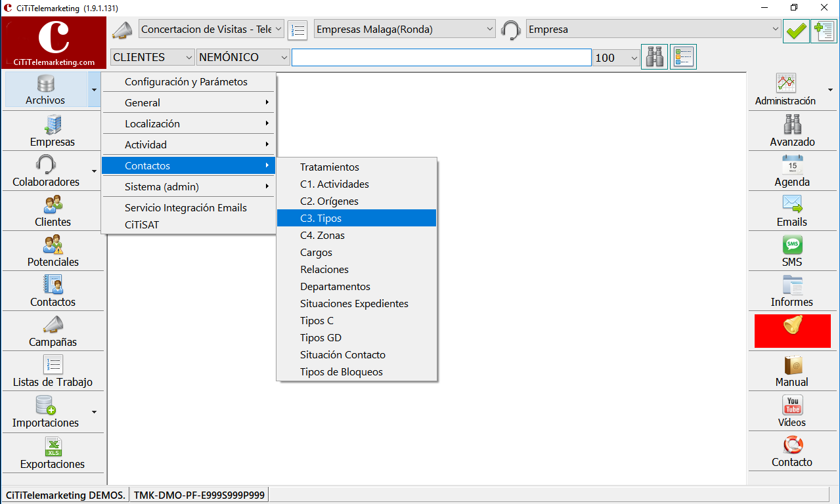The height and width of the screenshot is (504, 840).
Task: Open the Empresas section
Action: (53, 131)
